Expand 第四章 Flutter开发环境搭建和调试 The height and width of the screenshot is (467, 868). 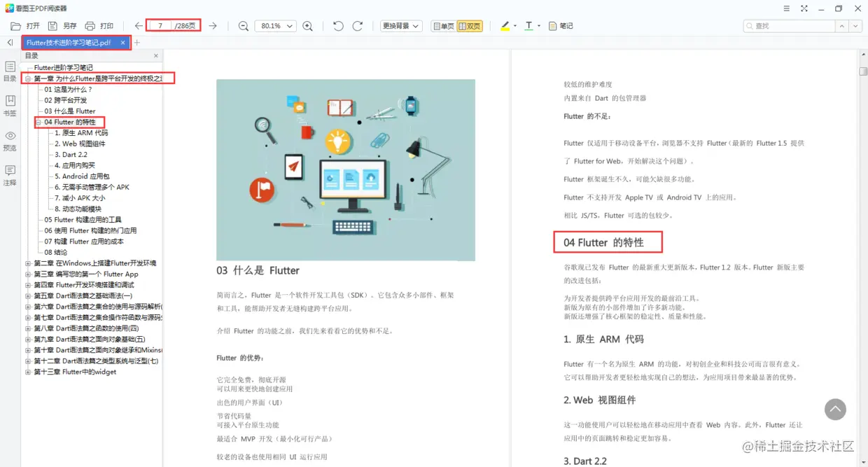[28, 285]
